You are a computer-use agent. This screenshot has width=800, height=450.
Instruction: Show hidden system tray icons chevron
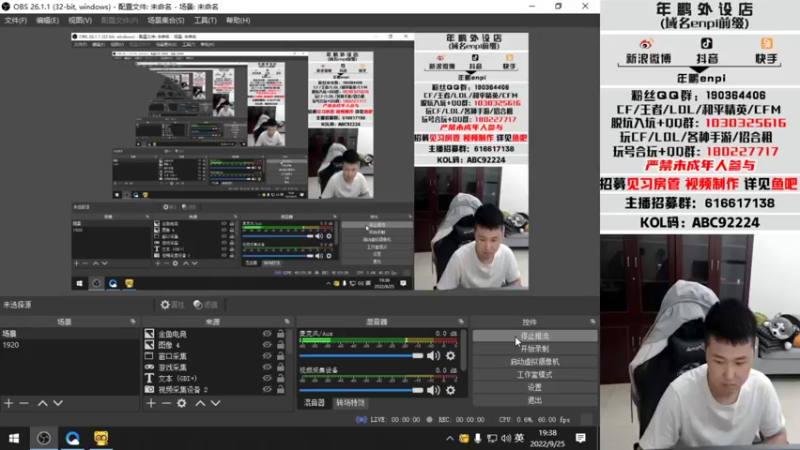[x=449, y=438]
